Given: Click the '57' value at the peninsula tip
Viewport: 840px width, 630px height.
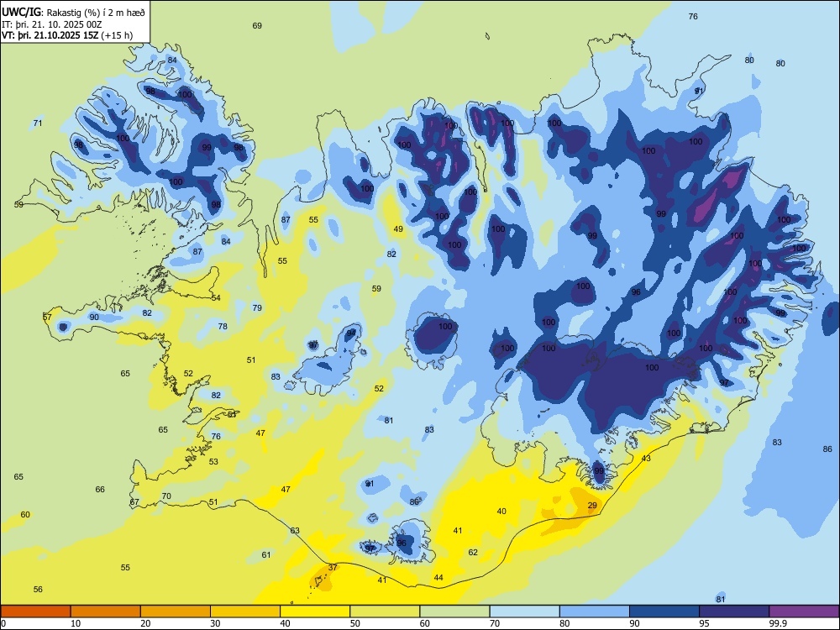Looking at the screenshot, I should pos(47,318).
